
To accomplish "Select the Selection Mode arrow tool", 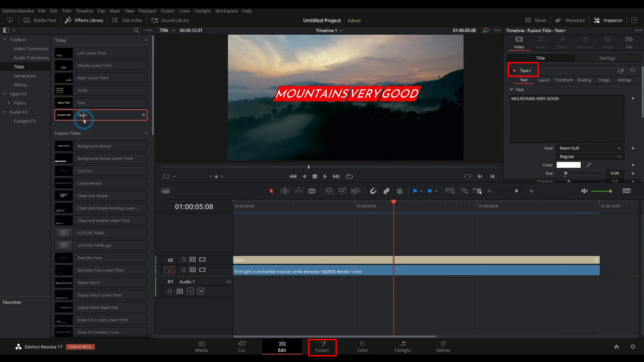I will tap(271, 191).
